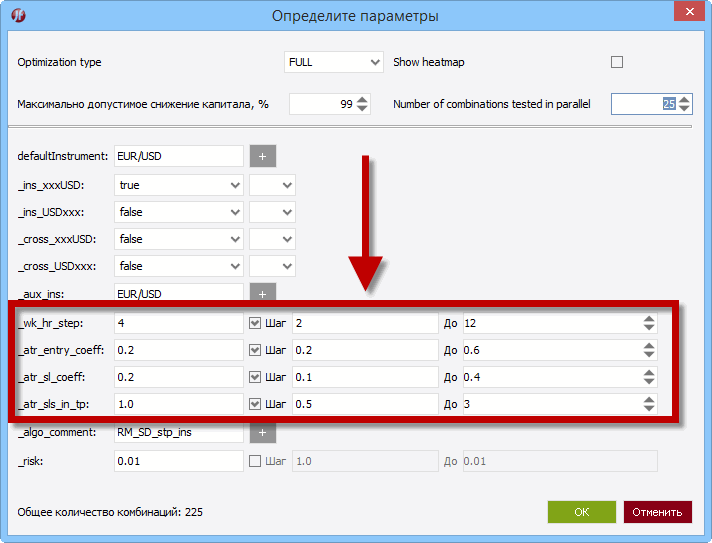Open the _ins_USDxxx false dropdown
This screenshot has width=712, height=543.
179,212
